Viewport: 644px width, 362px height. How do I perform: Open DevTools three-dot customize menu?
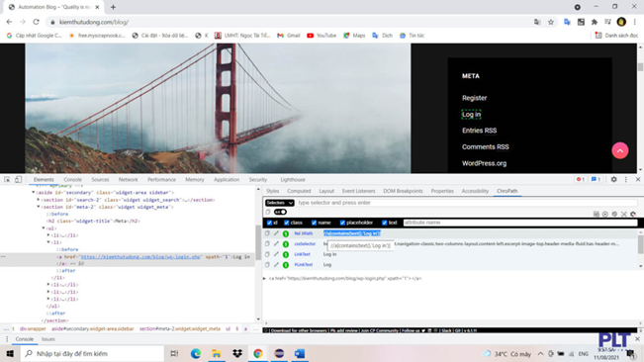[626, 179]
